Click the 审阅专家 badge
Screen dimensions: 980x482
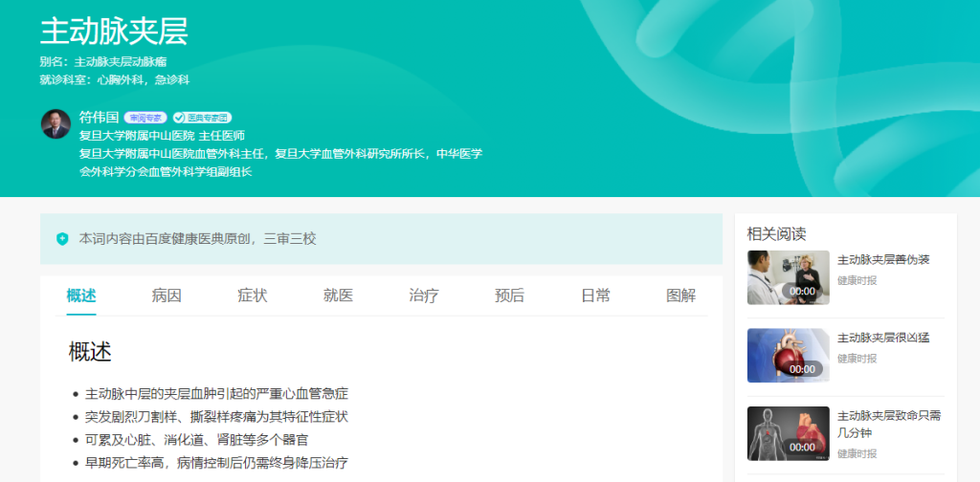tap(145, 118)
